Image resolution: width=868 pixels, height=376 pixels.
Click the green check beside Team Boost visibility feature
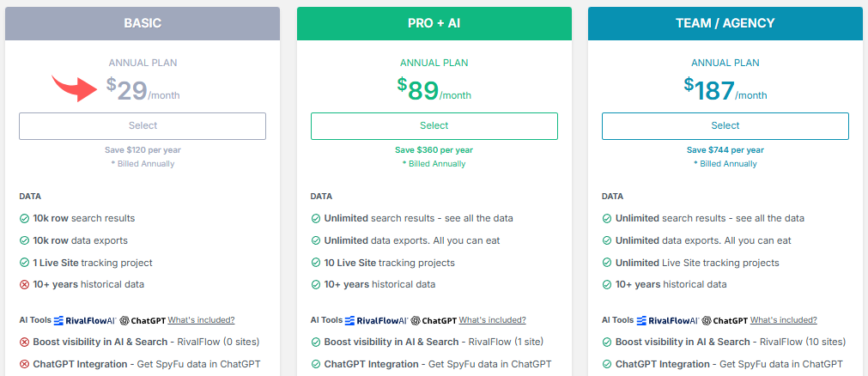(x=606, y=342)
